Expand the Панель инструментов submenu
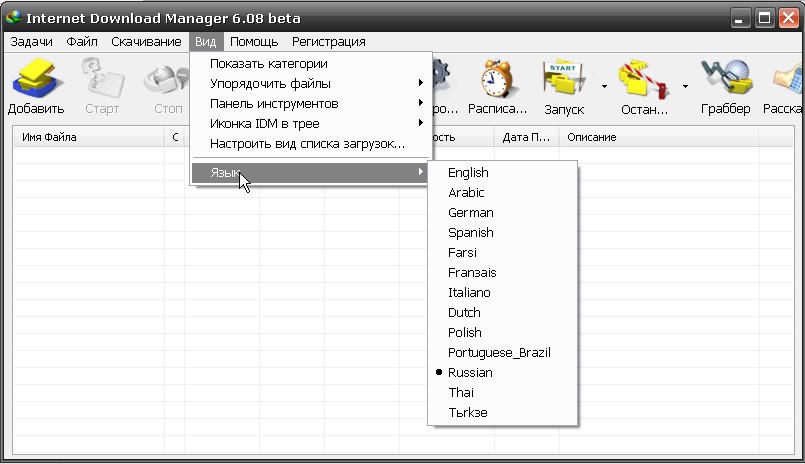This screenshot has height=464, width=805. (x=311, y=103)
